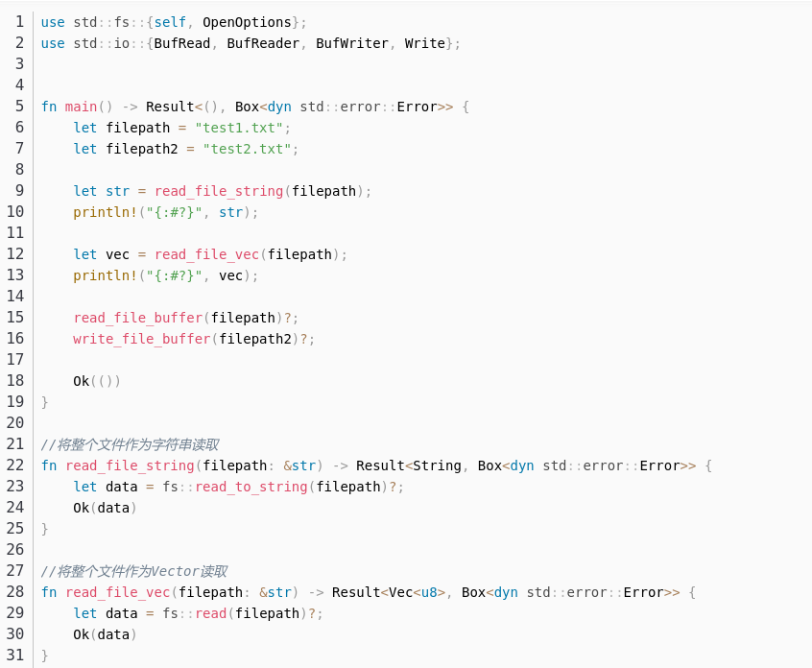The image size is (812, 668).
Task: Click fs::read call on line 29
Action: tap(195, 613)
